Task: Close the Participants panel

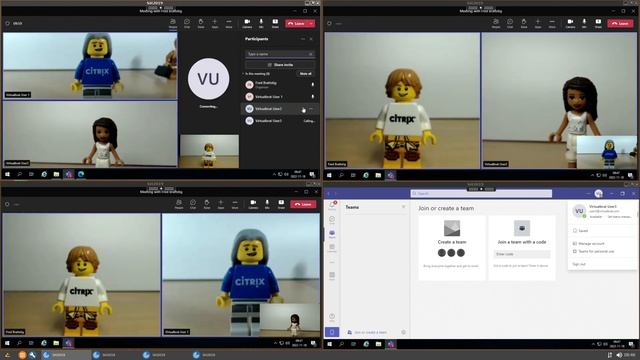Action: 311,39
